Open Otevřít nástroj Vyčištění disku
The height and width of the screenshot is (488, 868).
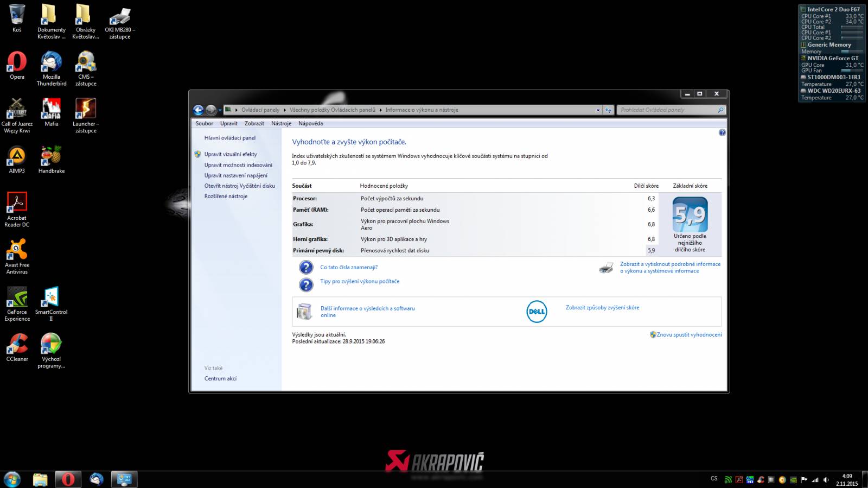240,186
